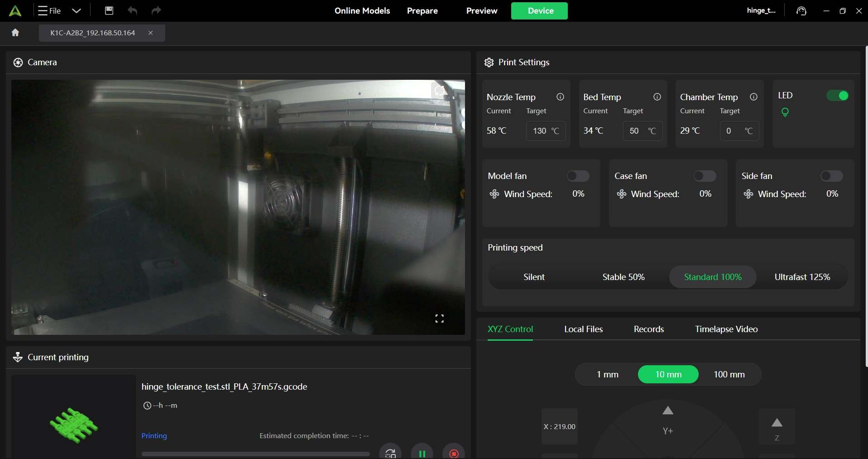Pause the current print
The image size is (868, 459).
pos(422,453)
